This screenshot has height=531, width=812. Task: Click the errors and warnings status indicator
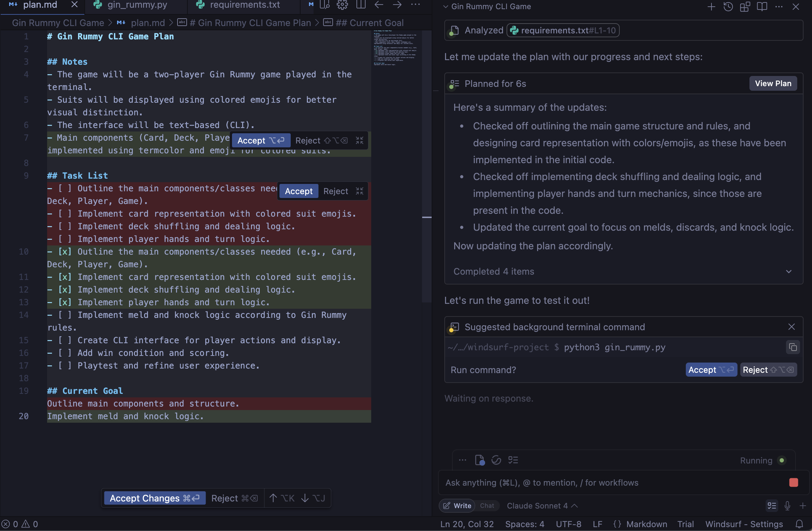point(20,524)
